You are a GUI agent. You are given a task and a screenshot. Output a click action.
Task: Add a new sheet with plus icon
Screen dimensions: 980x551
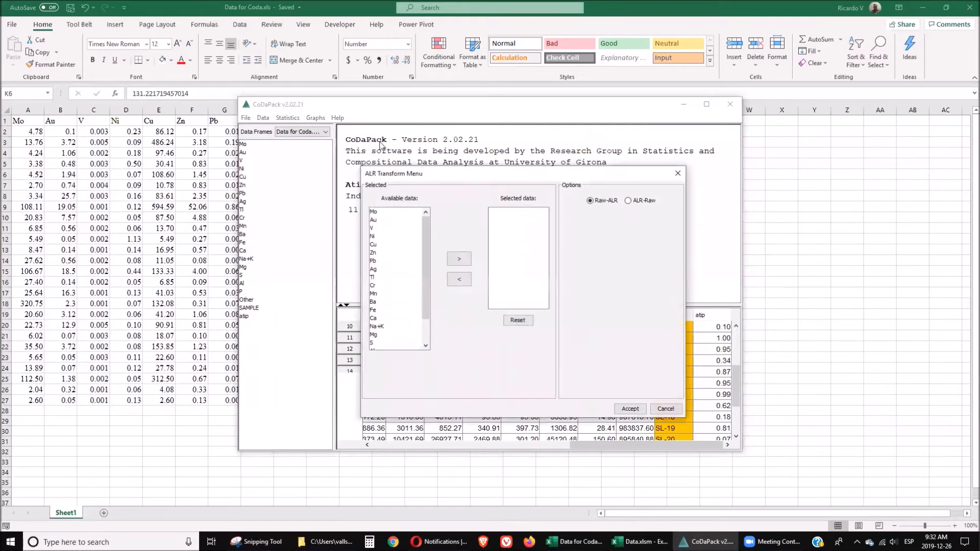104,513
